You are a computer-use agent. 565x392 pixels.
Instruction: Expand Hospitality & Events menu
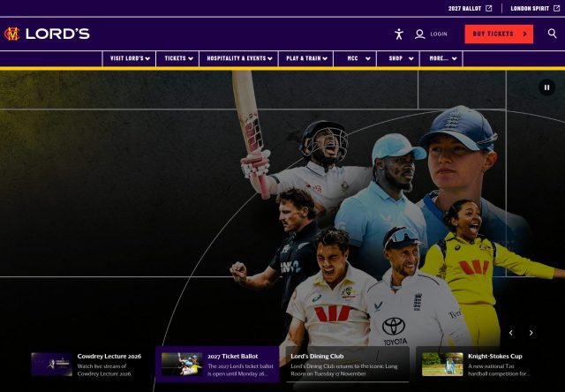(239, 58)
